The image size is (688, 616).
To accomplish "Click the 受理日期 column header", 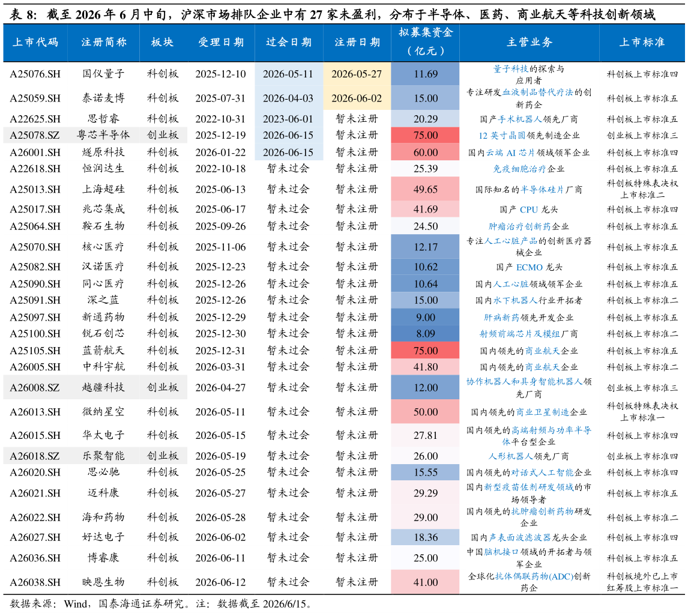I will 221,43.
